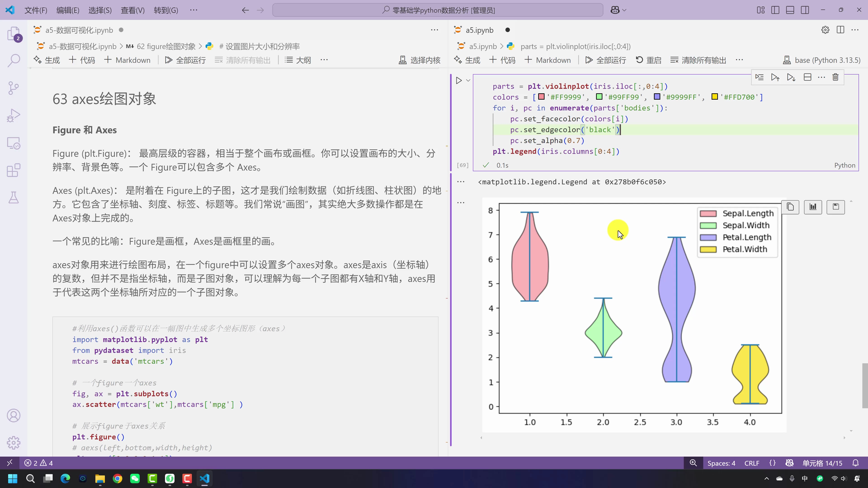Execute cell and below from the cell toolbar
Image resolution: width=868 pixels, height=488 pixels.
[x=791, y=77]
